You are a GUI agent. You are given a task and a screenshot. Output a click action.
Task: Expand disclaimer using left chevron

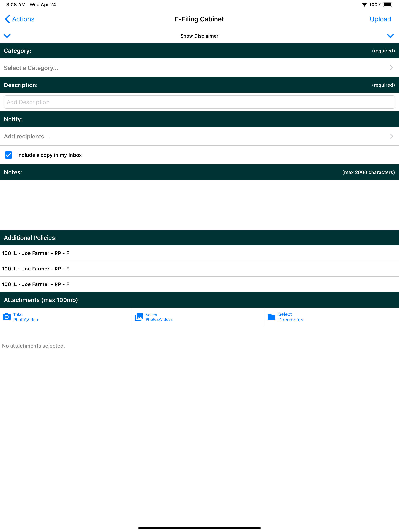(x=7, y=36)
